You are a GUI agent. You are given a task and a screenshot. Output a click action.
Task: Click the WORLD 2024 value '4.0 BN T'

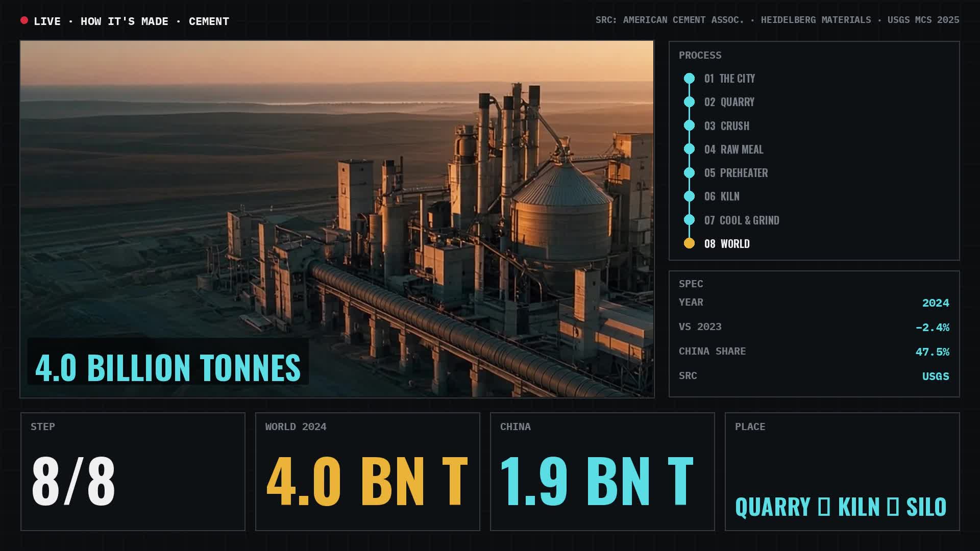click(367, 481)
